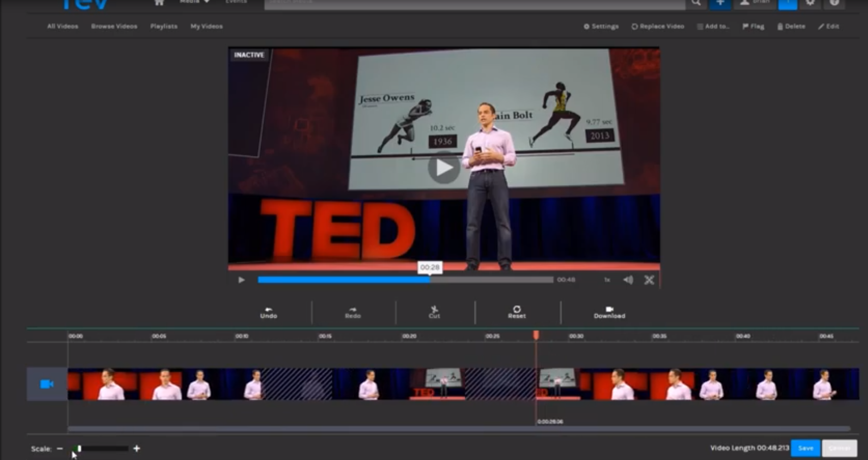Screen dimensions: 868x460
Task: Click the 00:20 mark on the timeline ruler
Action: point(409,336)
